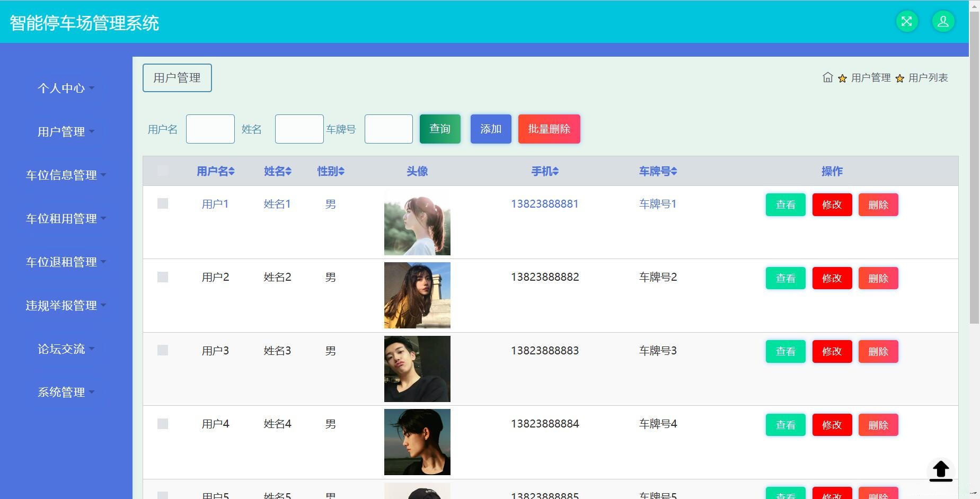Edit 用户3 with the 修改 button
This screenshot has width=980, height=499.
[x=832, y=351]
